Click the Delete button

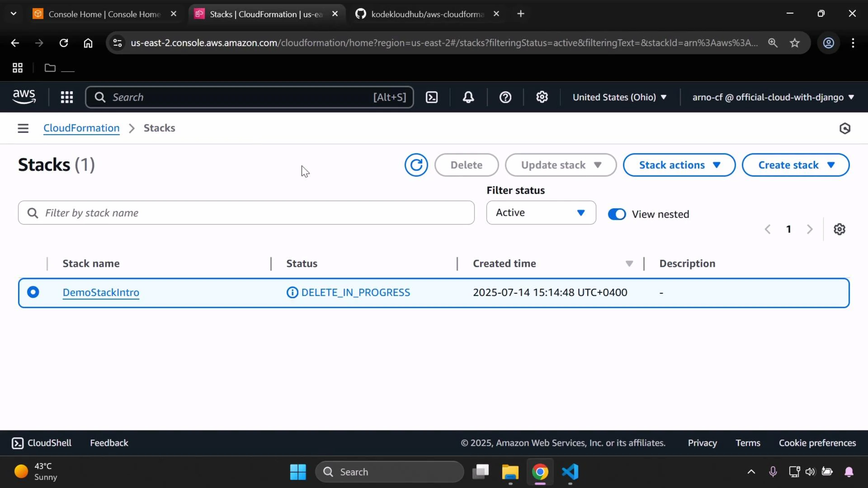466,164
